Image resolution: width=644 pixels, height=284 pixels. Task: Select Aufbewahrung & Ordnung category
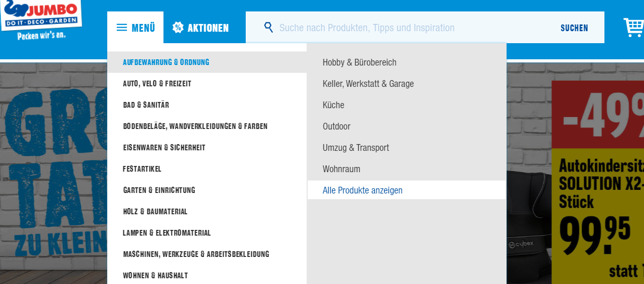tap(166, 62)
